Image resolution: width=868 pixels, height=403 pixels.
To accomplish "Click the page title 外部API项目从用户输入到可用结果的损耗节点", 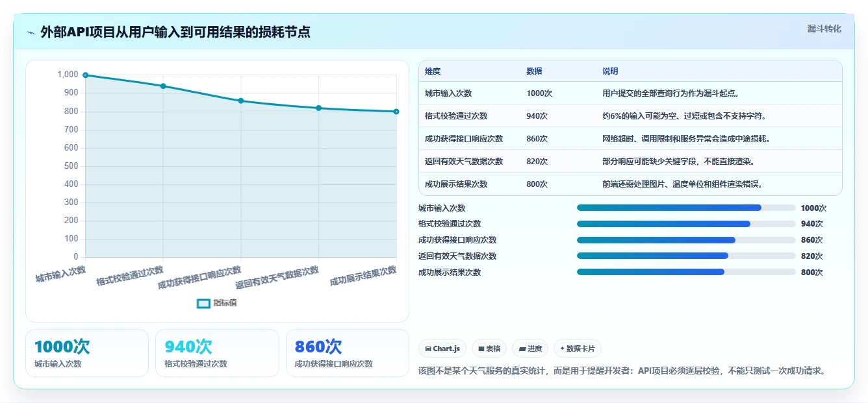I will [x=175, y=32].
